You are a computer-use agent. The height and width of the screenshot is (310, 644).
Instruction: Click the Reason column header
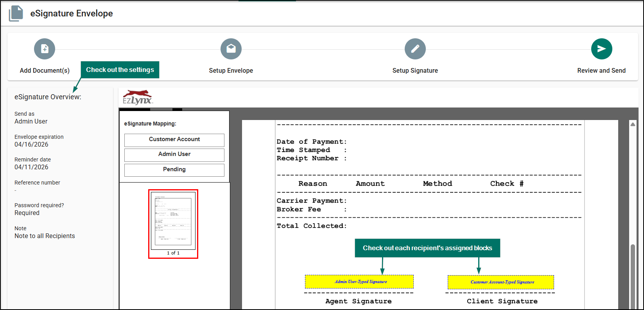tap(313, 183)
